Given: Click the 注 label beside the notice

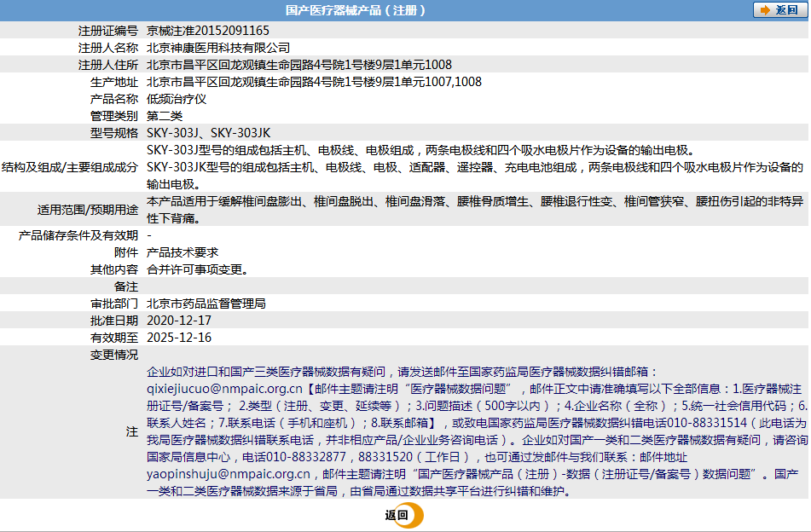Looking at the screenshot, I should 132,431.
